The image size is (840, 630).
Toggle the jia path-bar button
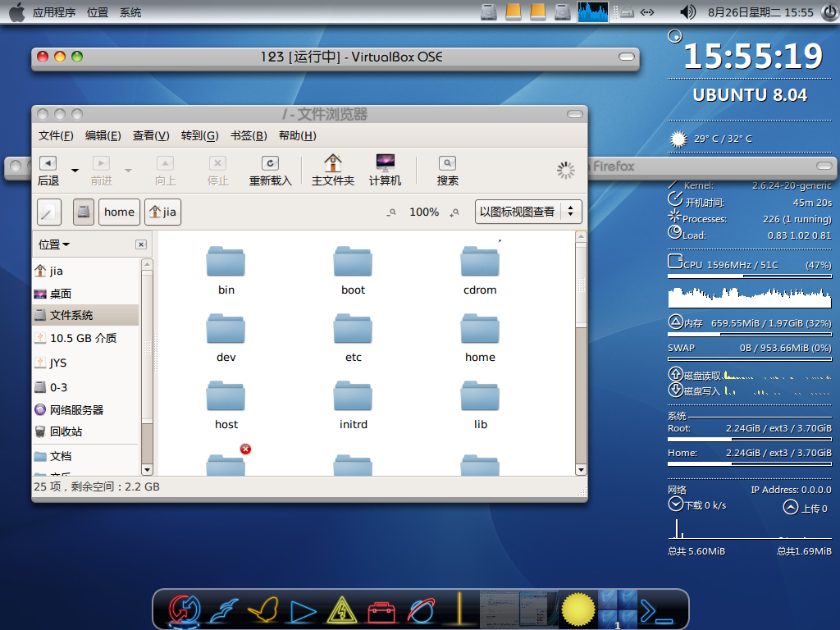pos(163,212)
